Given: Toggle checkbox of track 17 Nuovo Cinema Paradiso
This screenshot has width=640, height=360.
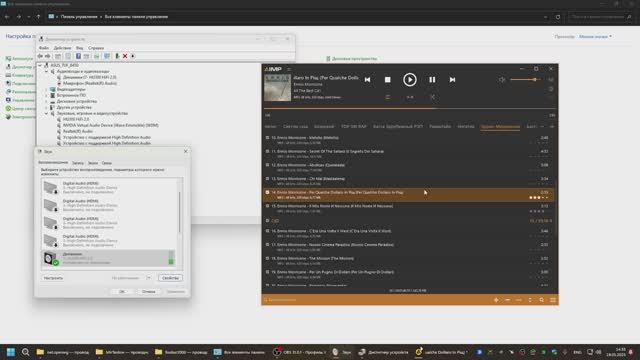Looking at the screenshot, I should pyautogui.click(x=268, y=244).
